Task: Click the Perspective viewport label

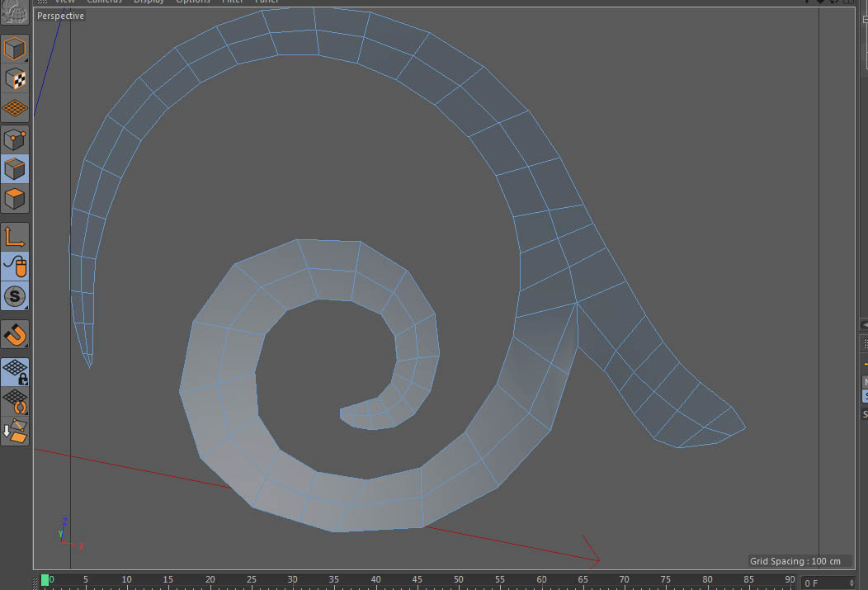Action: (60, 16)
